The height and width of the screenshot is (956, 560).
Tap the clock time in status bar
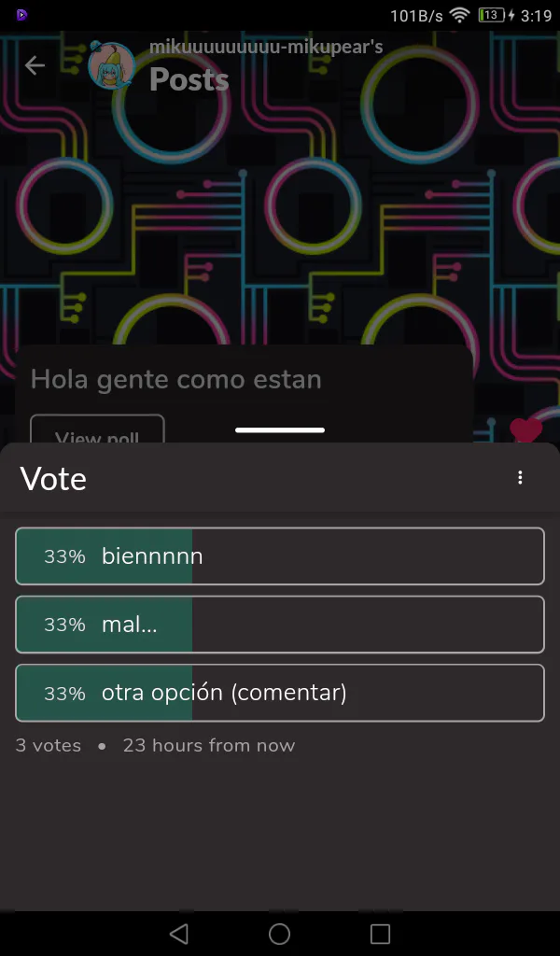point(537,15)
